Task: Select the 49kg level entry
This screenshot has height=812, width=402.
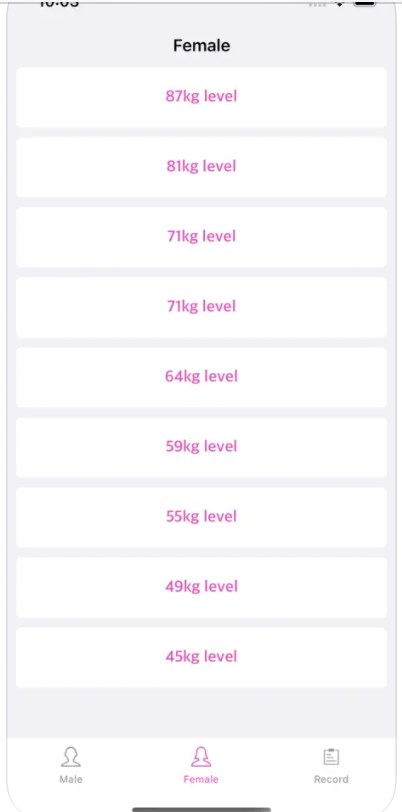Action: click(x=201, y=587)
